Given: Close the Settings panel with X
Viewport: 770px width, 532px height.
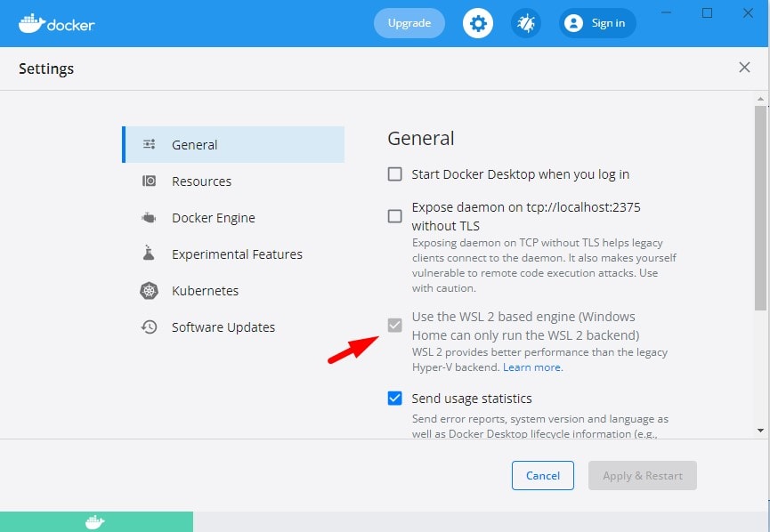Looking at the screenshot, I should [x=744, y=68].
